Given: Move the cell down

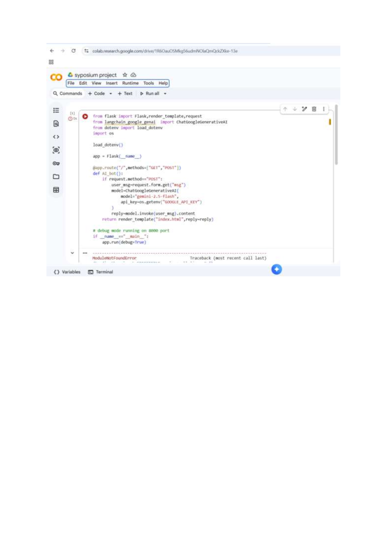Looking at the screenshot, I should [295, 109].
